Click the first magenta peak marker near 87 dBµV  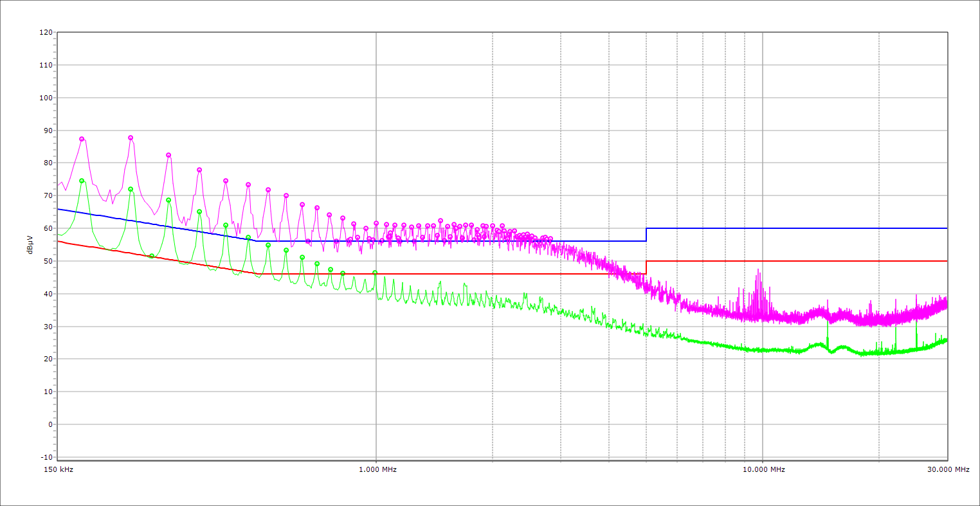(82, 139)
